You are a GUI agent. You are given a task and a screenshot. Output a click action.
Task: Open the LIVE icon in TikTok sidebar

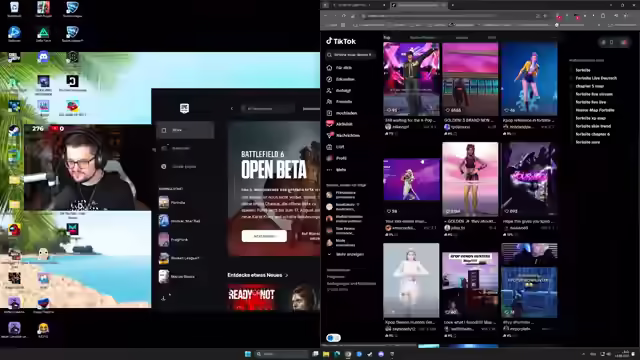(x=329, y=147)
